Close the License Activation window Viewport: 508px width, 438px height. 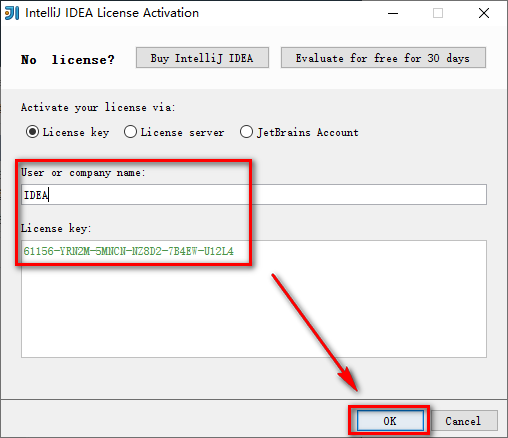484,13
